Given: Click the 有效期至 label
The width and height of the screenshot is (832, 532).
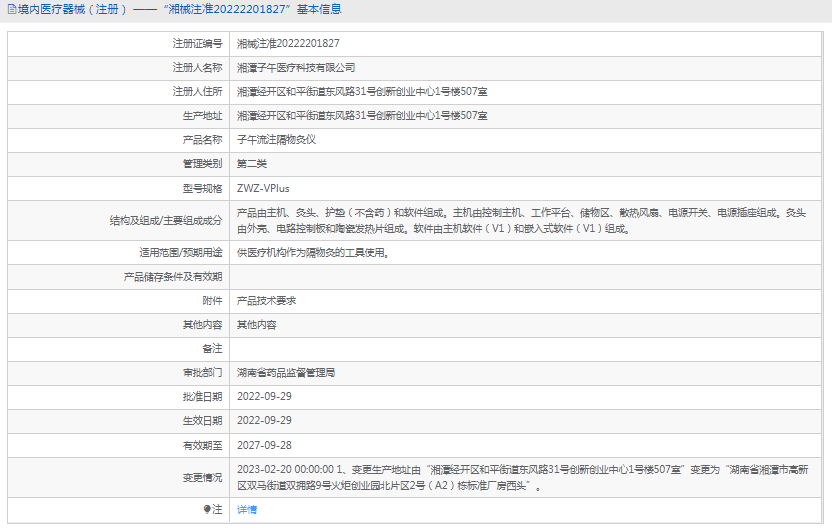Looking at the screenshot, I should coord(203,446).
